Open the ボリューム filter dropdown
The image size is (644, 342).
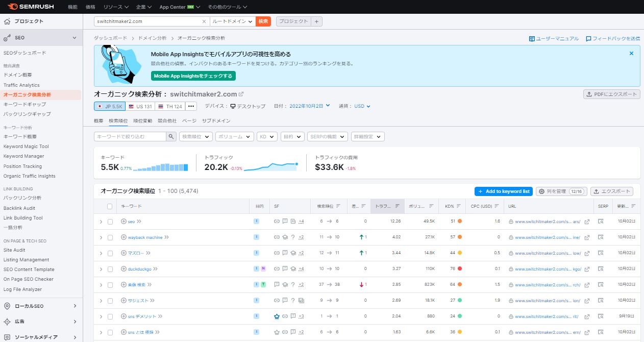235,137
